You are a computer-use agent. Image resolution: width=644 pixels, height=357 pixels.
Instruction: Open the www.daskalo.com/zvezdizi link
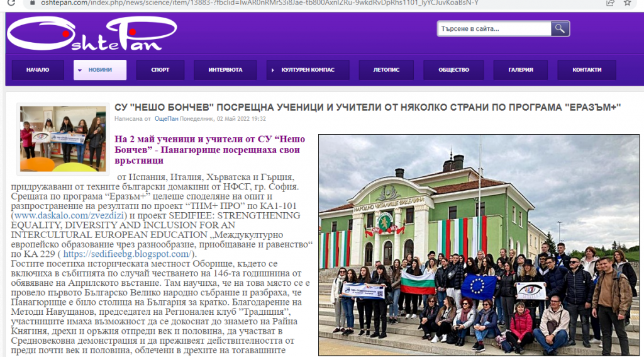(69, 215)
